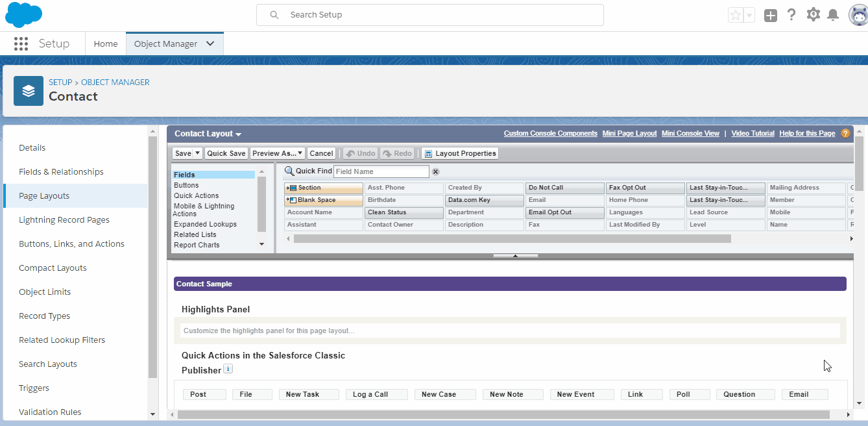This screenshot has width=868, height=426.
Task: Click the Layout Properties button
Action: [x=460, y=153]
